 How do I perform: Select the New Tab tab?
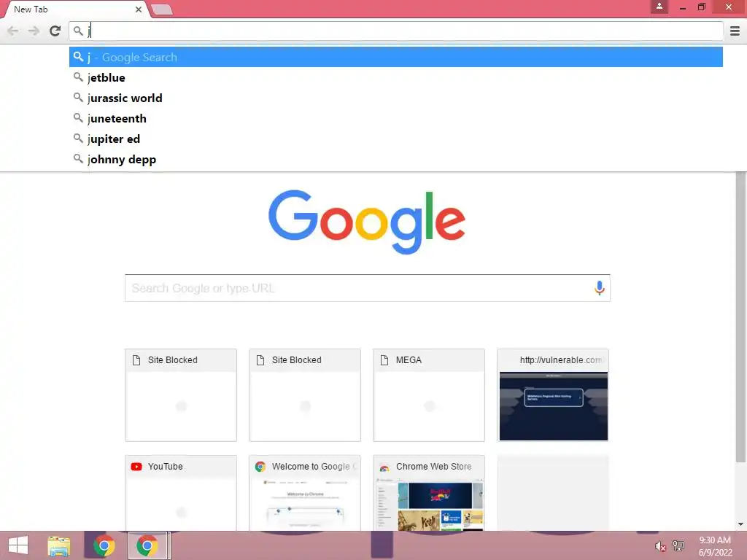point(75,9)
